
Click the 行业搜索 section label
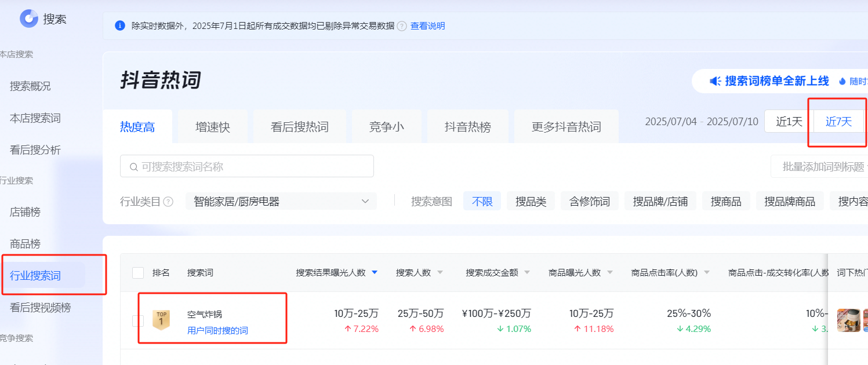pos(16,180)
